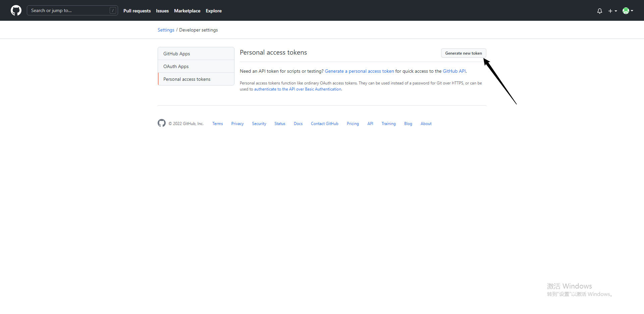Open the notifications bell
The image size is (644, 314).
(599, 11)
